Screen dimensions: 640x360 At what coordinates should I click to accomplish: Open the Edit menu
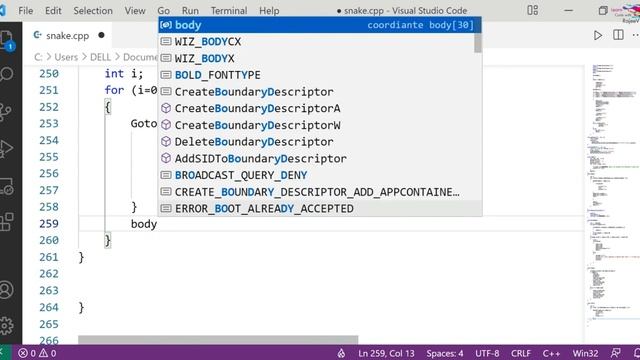pyautogui.click(x=53, y=11)
